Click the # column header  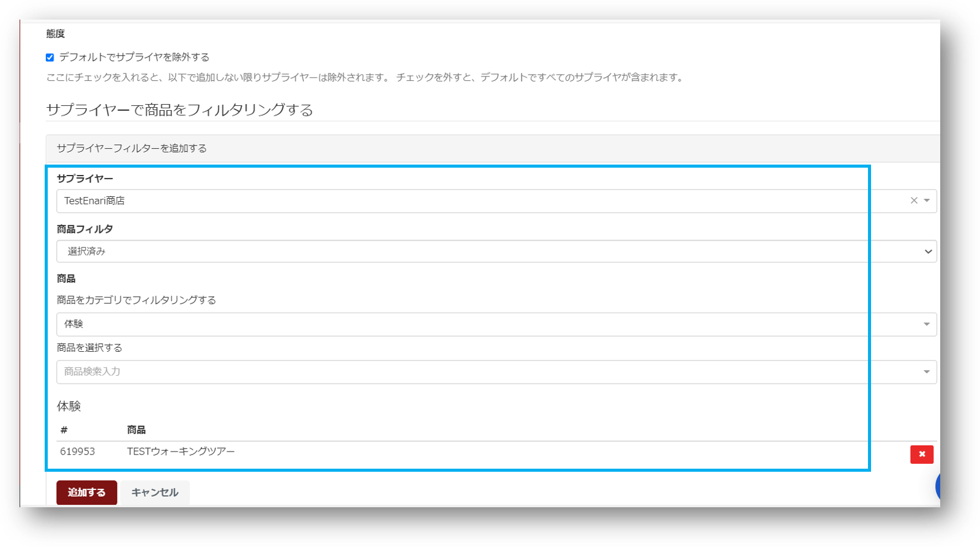point(64,430)
